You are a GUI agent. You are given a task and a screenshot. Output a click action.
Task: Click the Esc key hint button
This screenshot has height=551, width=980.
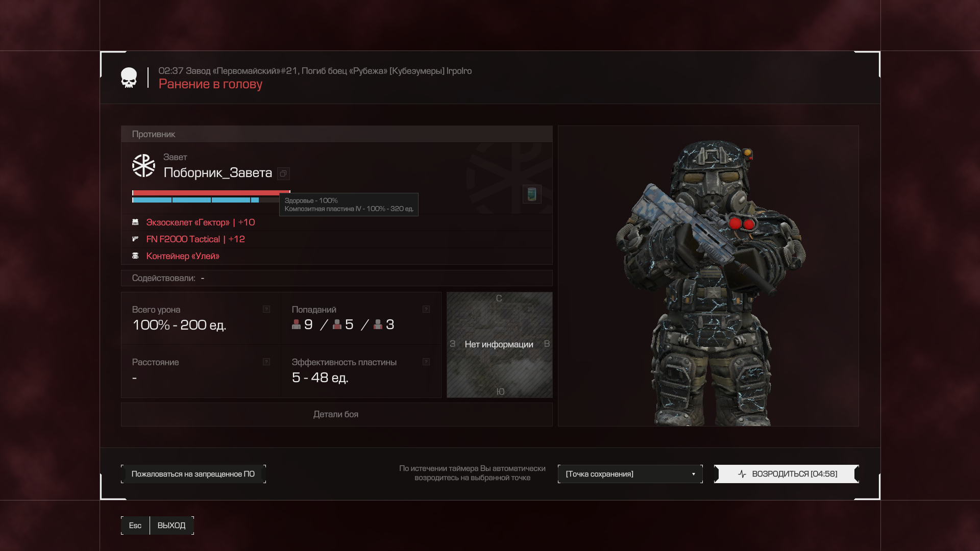pyautogui.click(x=135, y=525)
